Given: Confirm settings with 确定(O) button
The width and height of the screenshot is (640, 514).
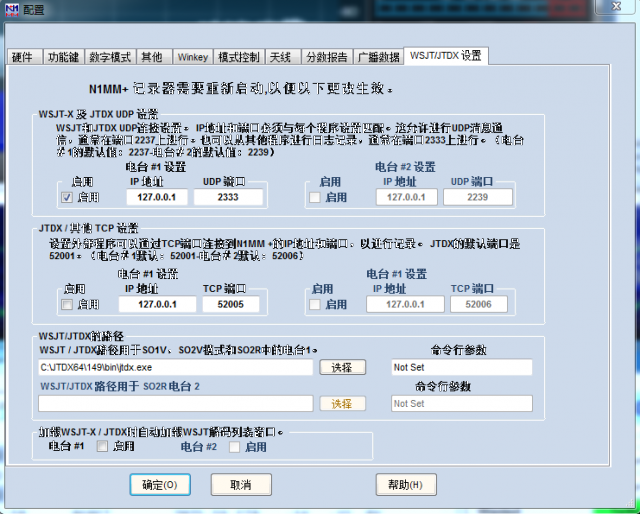Looking at the screenshot, I should coord(160,485).
